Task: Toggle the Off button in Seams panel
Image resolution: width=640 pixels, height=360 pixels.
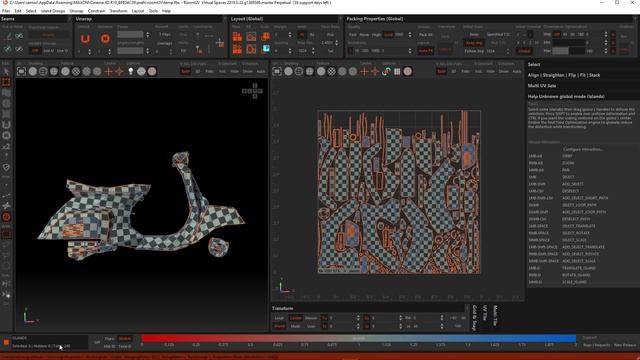Action: [x=36, y=51]
